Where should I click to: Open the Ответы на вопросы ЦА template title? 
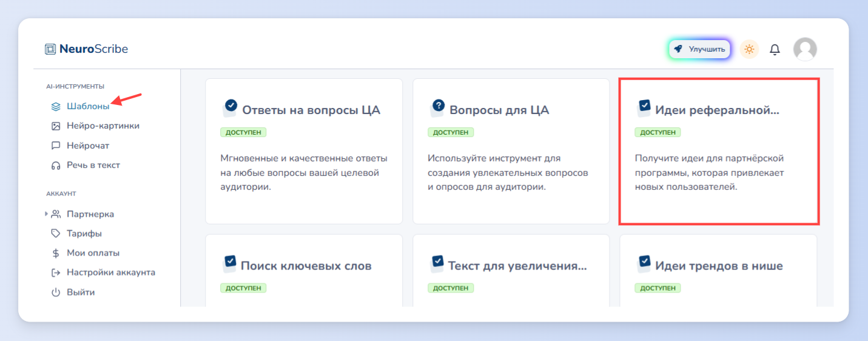(311, 110)
